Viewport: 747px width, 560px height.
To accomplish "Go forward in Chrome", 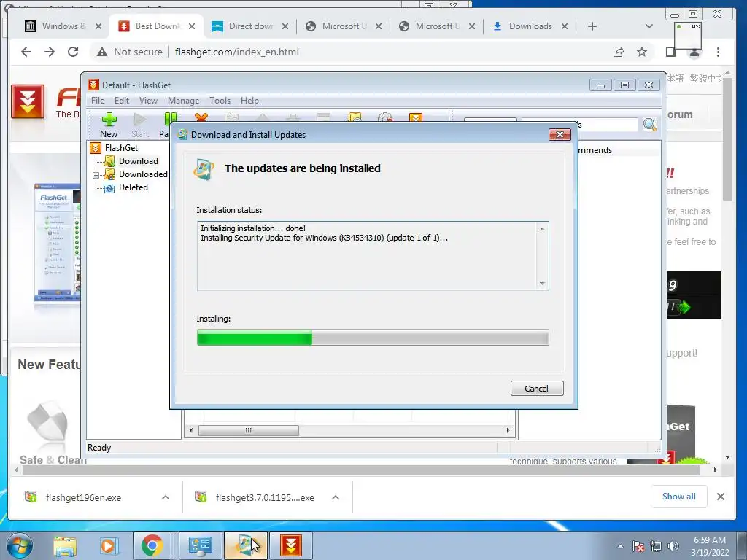I will [50, 52].
